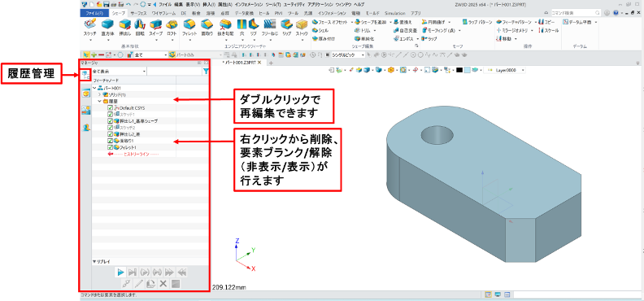The width and height of the screenshot is (644, 301).
Task: Apply the フィレット fillet tool
Action: pos(189,28)
